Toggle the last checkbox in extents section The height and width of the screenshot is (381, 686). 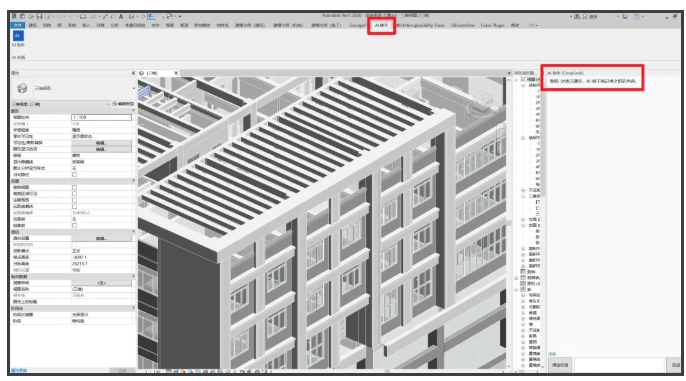pyautogui.click(x=74, y=226)
